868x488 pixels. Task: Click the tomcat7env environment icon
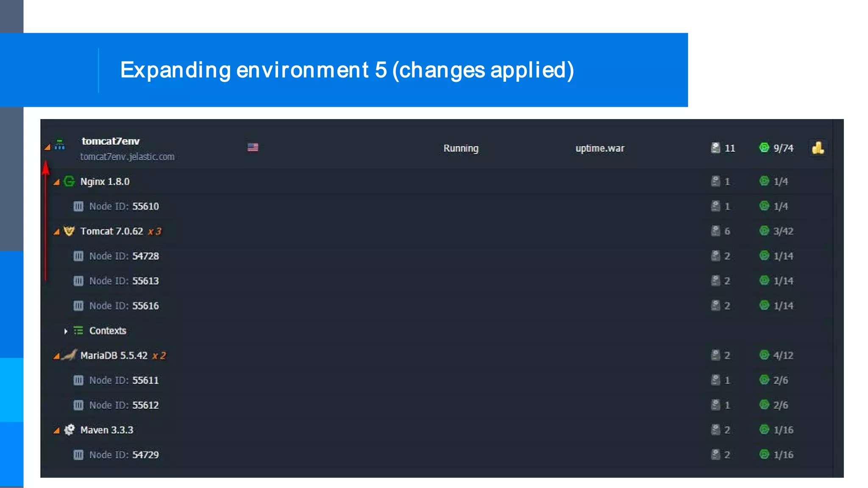pyautogui.click(x=60, y=144)
